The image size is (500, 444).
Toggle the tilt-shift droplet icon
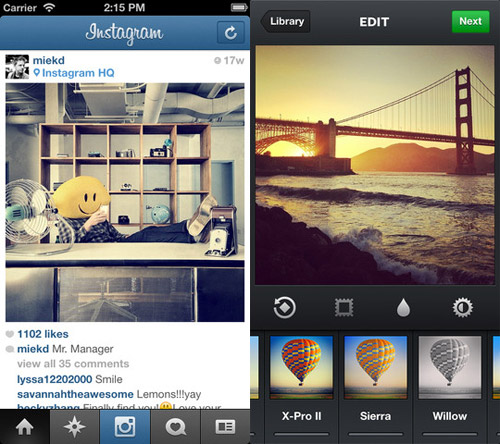coord(403,307)
